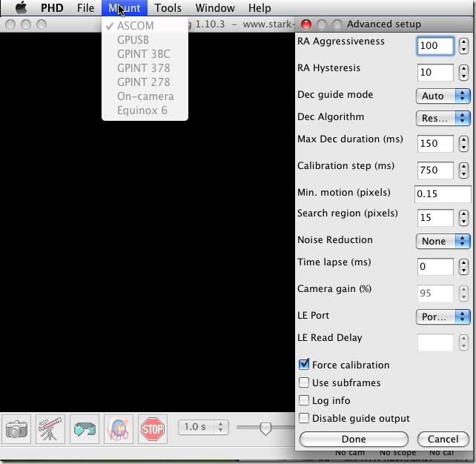Image resolution: width=476 pixels, height=464 pixels.
Task: Click the Camera gain field
Action: [435, 294]
